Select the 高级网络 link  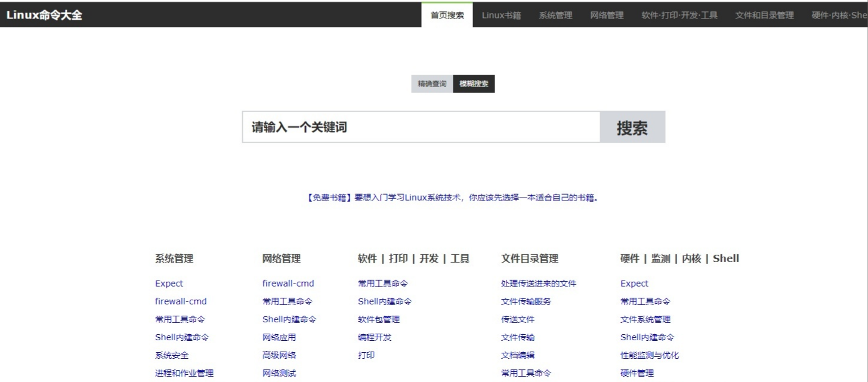coord(279,355)
